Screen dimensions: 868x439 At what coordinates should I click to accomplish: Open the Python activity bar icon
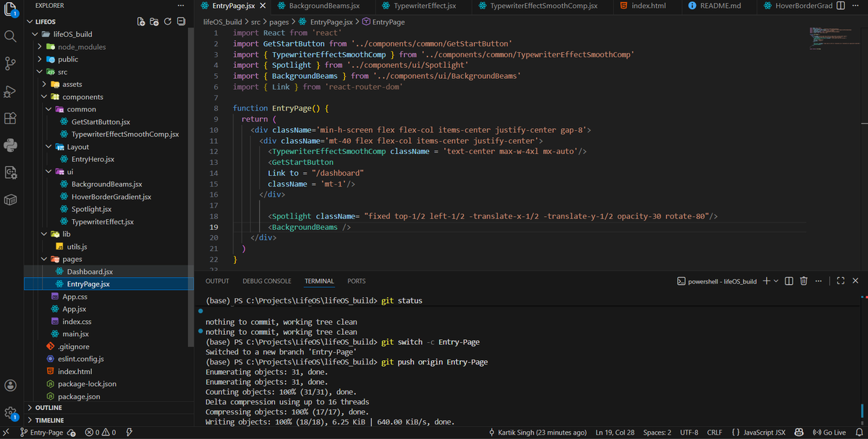(x=10, y=145)
